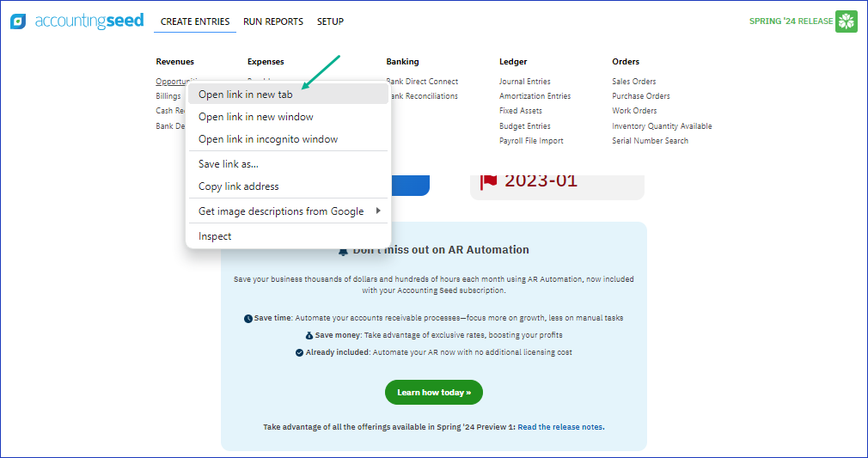Click the Banking column heading

pyautogui.click(x=402, y=62)
